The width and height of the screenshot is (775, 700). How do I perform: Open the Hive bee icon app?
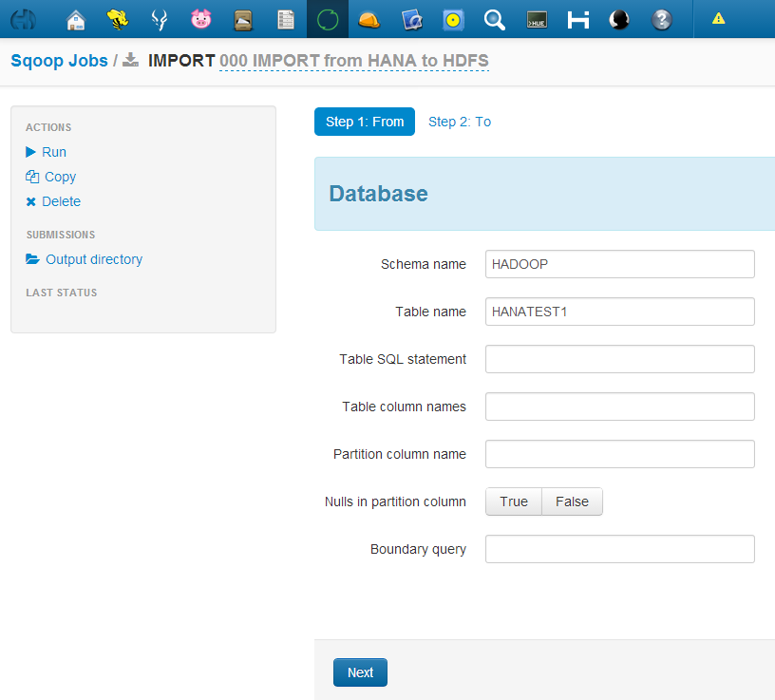pyautogui.click(x=118, y=20)
